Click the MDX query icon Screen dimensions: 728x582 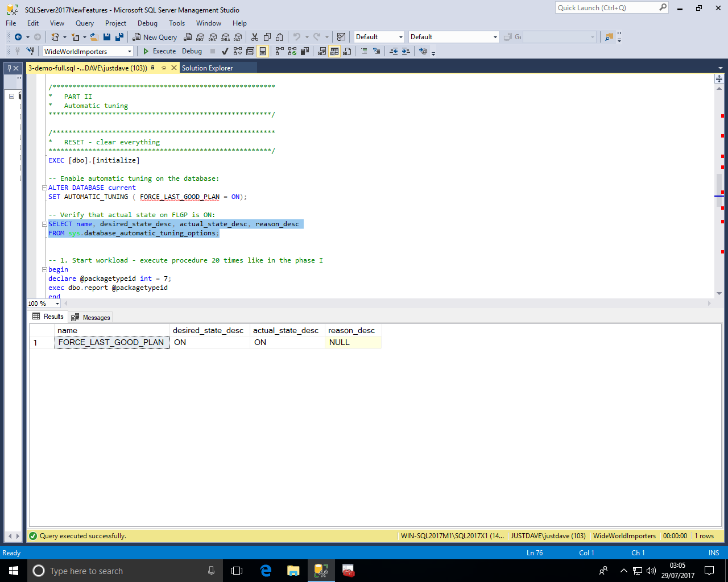200,37
